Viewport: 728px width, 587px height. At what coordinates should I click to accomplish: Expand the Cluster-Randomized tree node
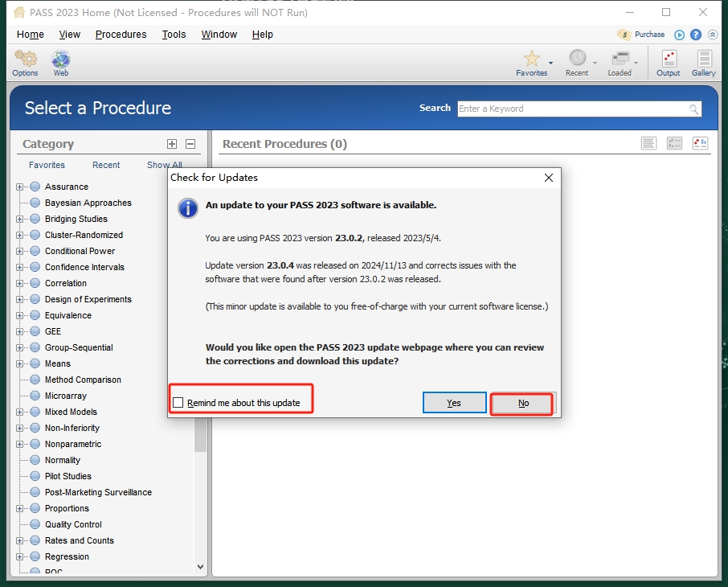coord(19,235)
